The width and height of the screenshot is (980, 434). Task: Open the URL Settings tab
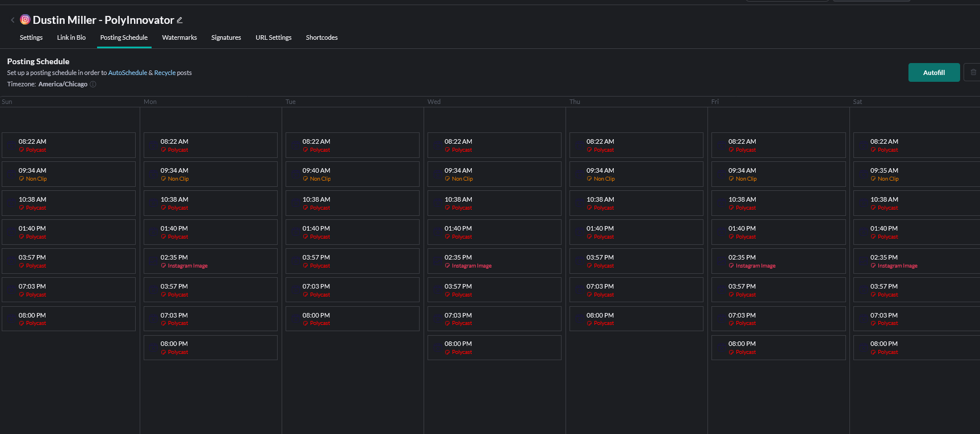pos(273,37)
